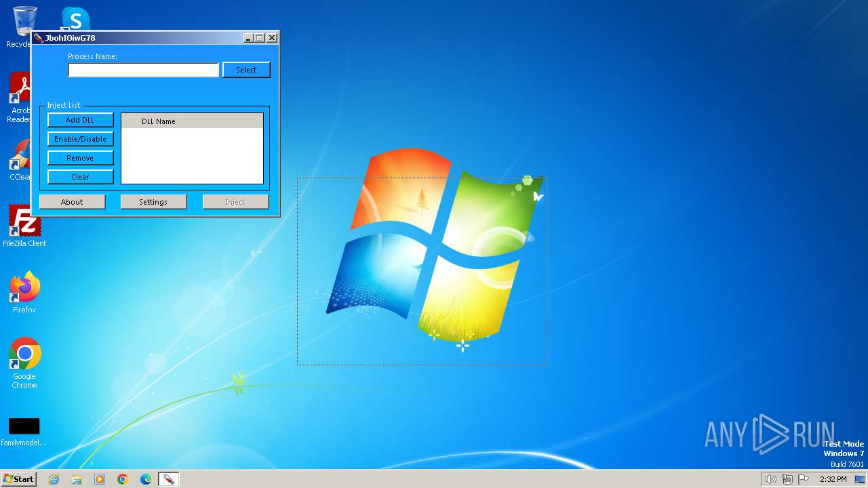The width and height of the screenshot is (868, 488).
Task: Click the Add DLL button
Action: point(80,120)
